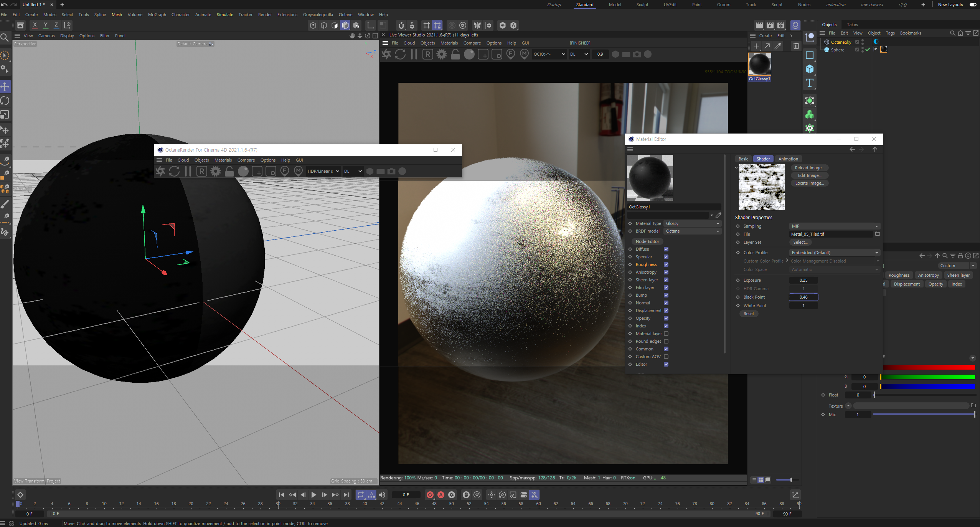Adjust the Mix slider in attributes panel
Screen dimensions: 980x527
click(x=924, y=415)
